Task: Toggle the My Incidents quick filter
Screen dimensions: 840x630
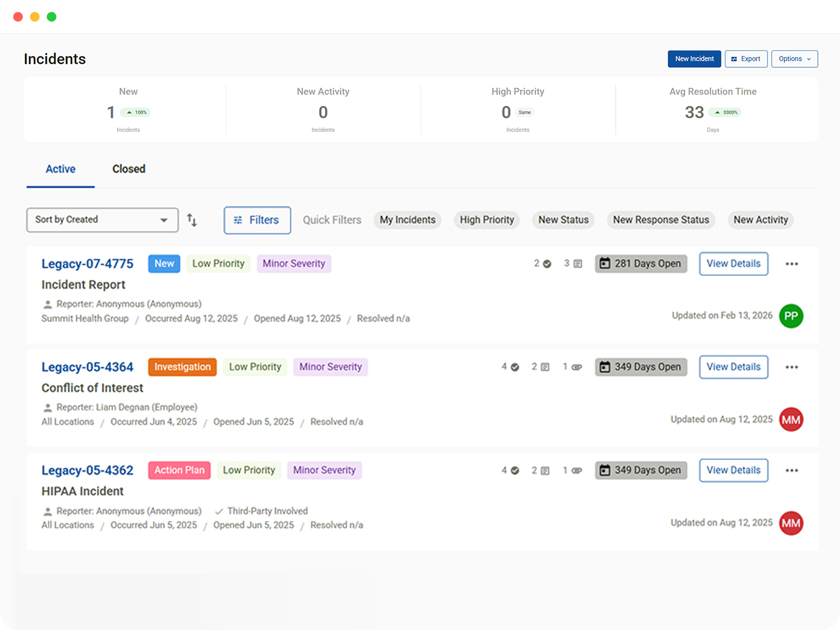Action: click(x=407, y=220)
